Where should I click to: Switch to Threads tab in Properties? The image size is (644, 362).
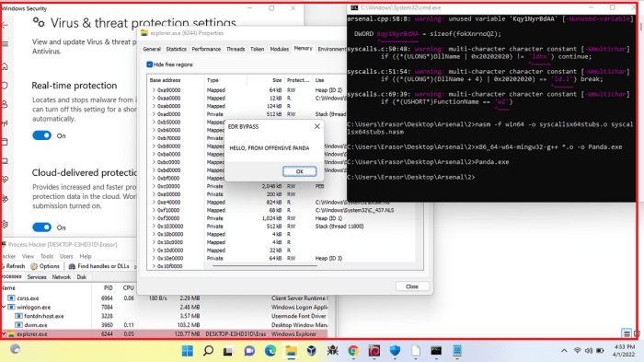(236, 49)
